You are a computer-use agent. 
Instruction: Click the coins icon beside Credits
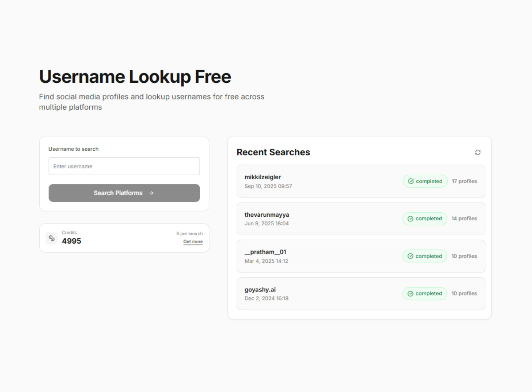tap(52, 238)
